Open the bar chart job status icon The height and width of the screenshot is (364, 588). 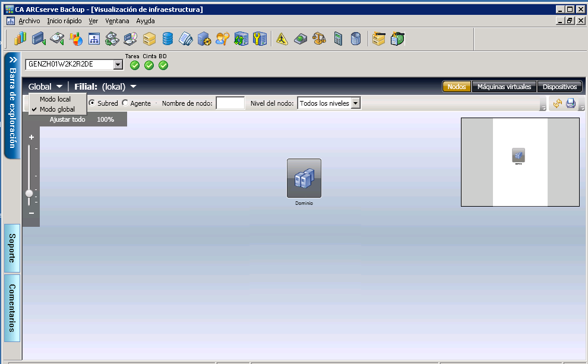pos(20,39)
